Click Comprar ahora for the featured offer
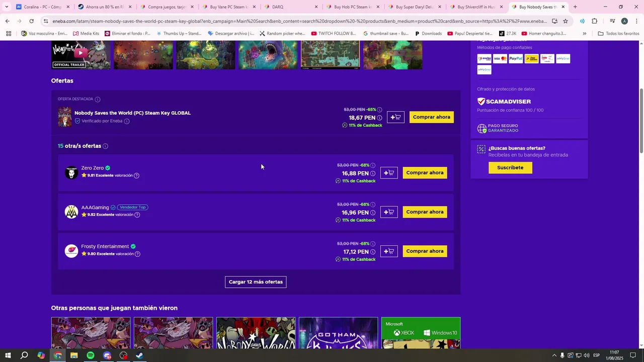This screenshot has width=644, height=362. point(432,117)
